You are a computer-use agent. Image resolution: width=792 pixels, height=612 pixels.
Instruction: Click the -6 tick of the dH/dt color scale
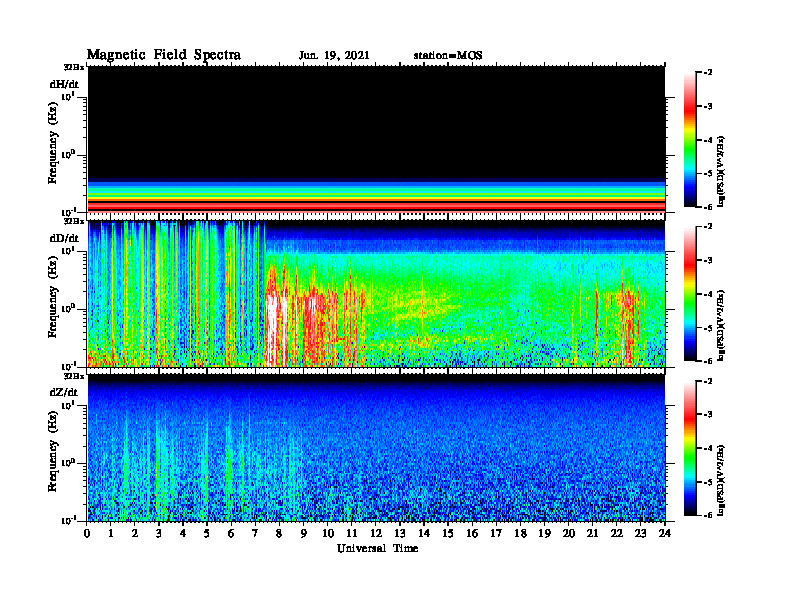coord(708,207)
